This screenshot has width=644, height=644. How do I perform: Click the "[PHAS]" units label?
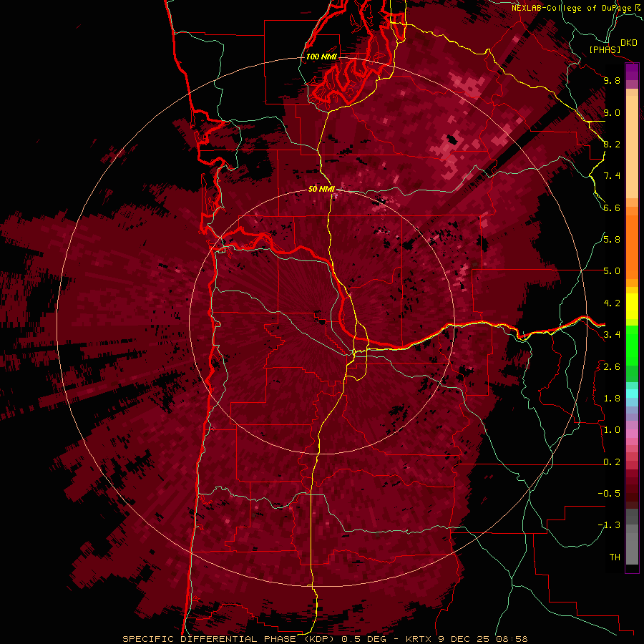(x=605, y=49)
